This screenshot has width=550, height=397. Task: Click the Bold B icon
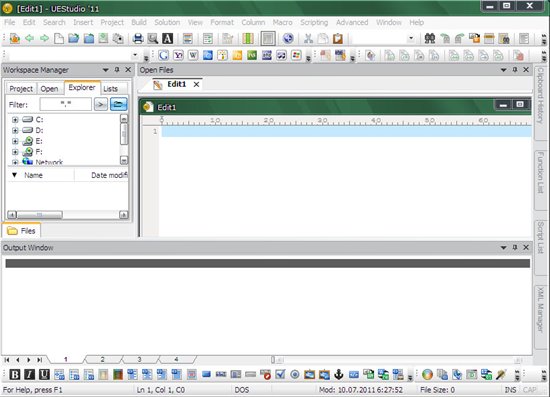(14, 374)
